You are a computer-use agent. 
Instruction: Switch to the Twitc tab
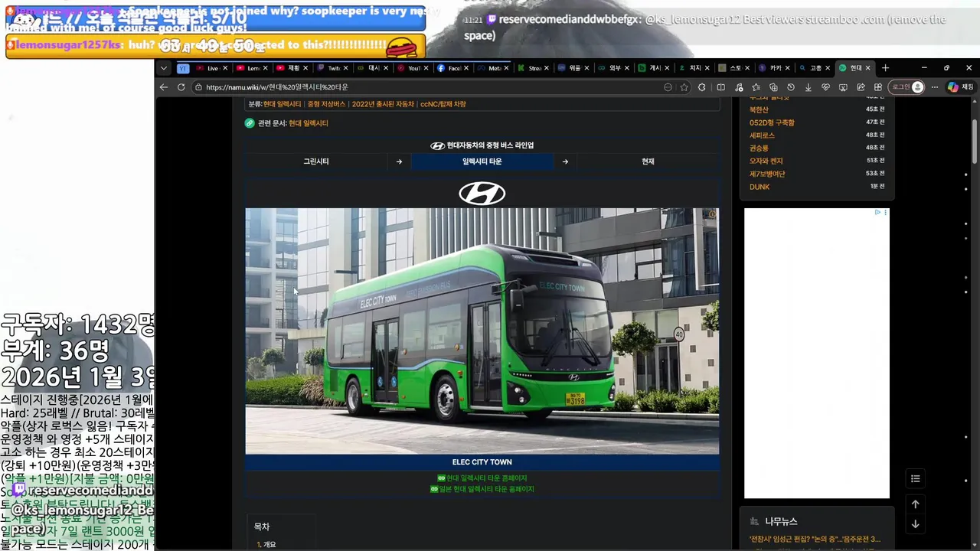pos(332,68)
